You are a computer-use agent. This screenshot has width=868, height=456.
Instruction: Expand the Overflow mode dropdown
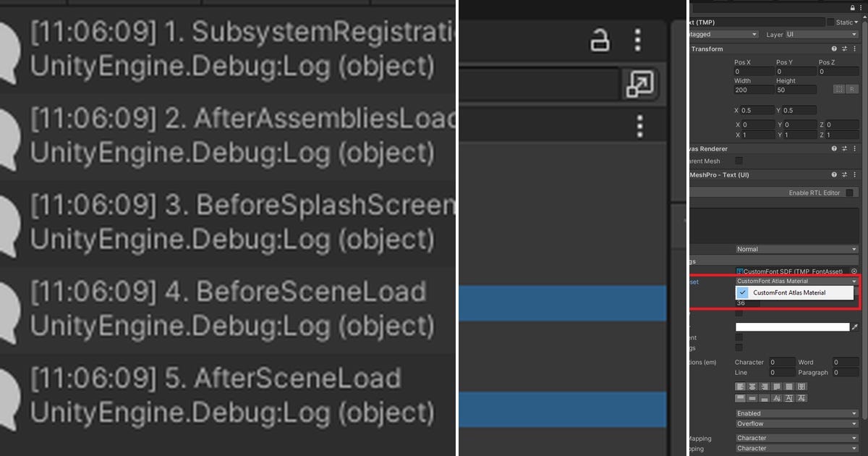click(x=796, y=423)
